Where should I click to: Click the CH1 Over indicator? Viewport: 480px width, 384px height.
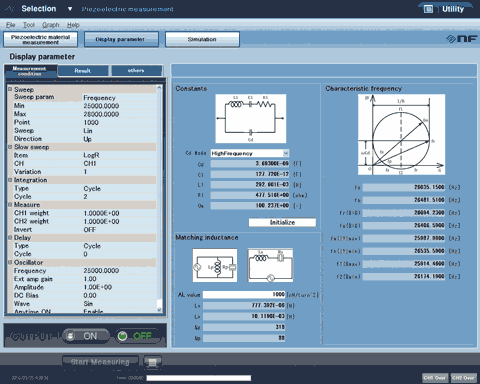click(435, 378)
